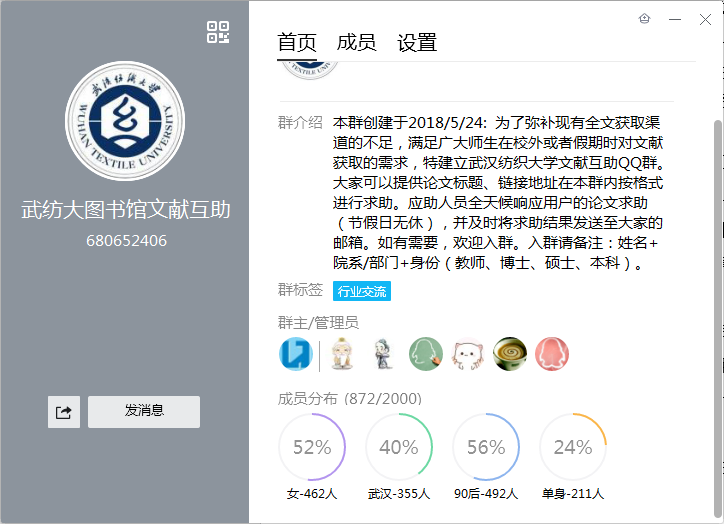Click the 52% female members chart

coord(312,447)
